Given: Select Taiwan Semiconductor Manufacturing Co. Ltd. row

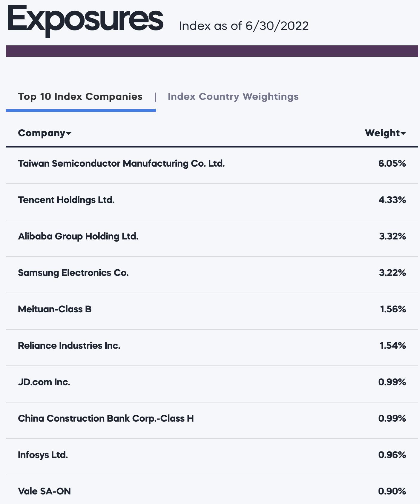Looking at the screenshot, I should (x=212, y=163).
